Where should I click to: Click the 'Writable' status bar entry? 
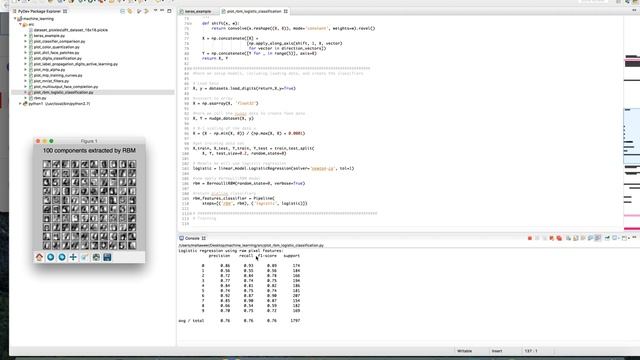point(464,351)
